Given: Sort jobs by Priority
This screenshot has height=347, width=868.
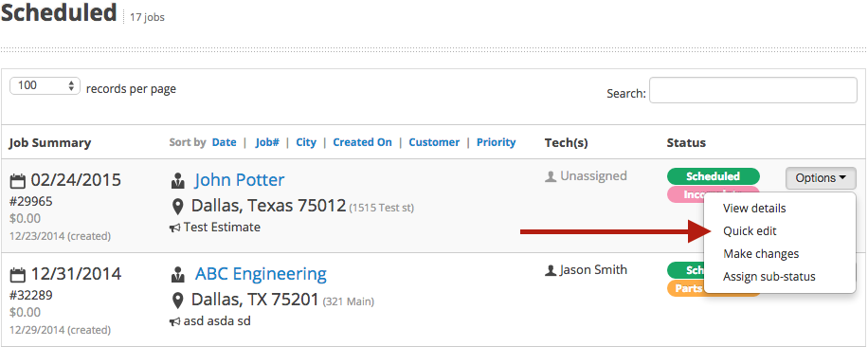Looking at the screenshot, I should tap(496, 142).
